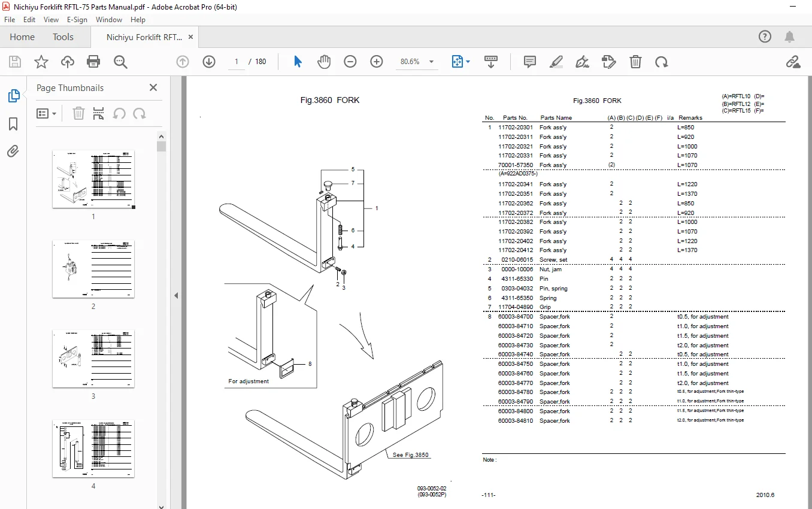Viewport: 812px width, 509px height.
Task: Click the "Screw, set" part name
Action: pyautogui.click(x=553, y=260)
